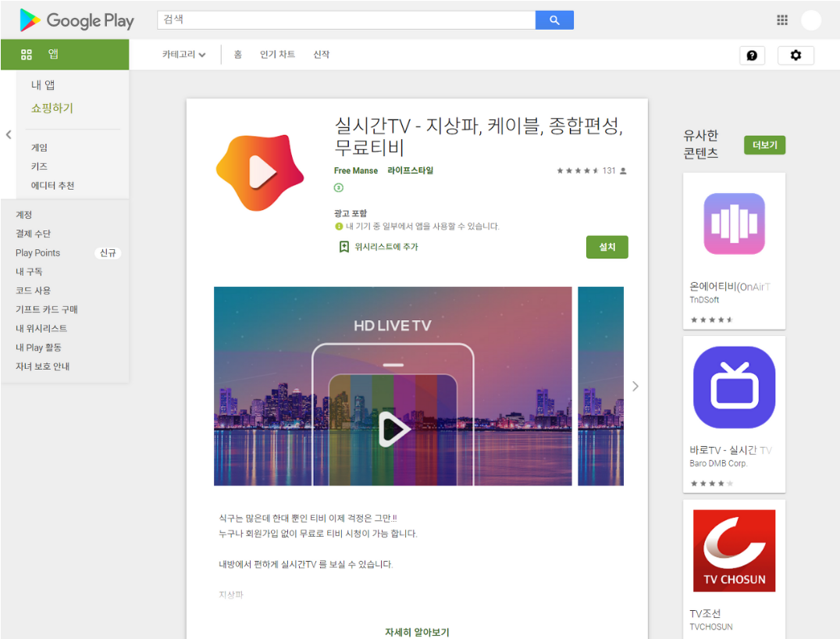Play the HD LIVE TV video
Screen dimensions: 840x639
394,430
